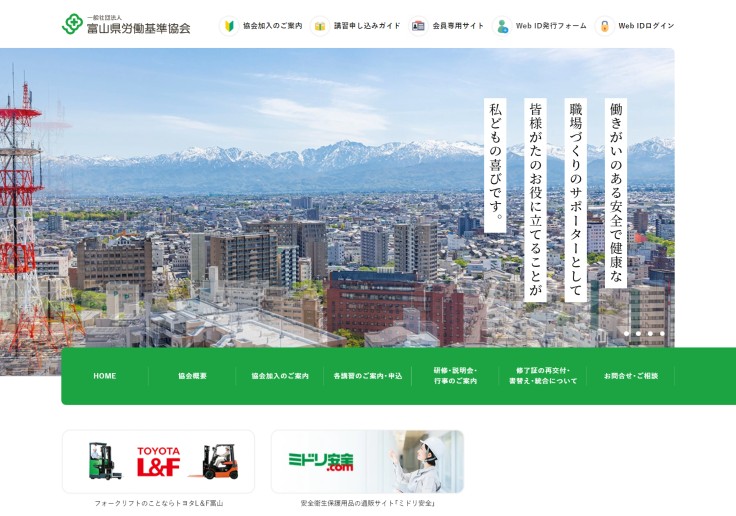
Task: Click the ID card icon beside 会員専用サイト
Action: pos(418,26)
